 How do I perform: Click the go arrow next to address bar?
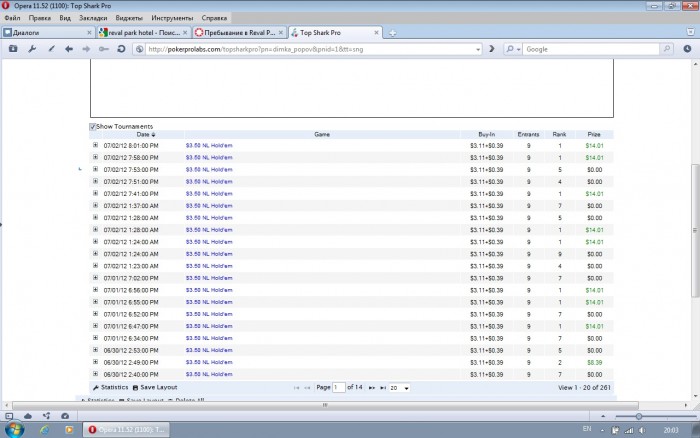tap(492, 49)
